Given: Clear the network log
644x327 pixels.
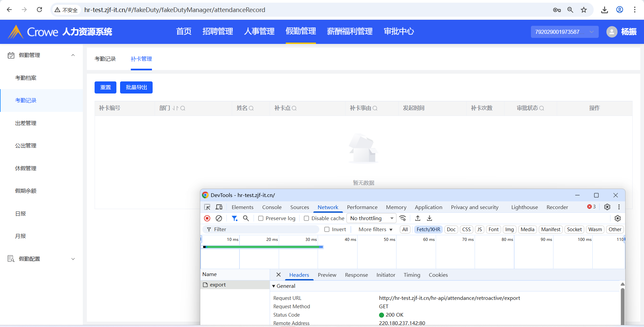Looking at the screenshot, I should 219,218.
